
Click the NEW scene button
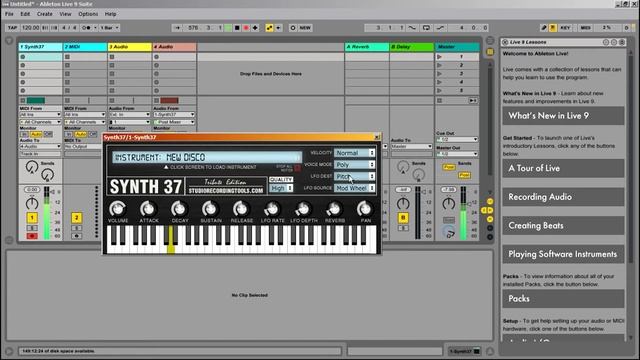click(x=305, y=28)
